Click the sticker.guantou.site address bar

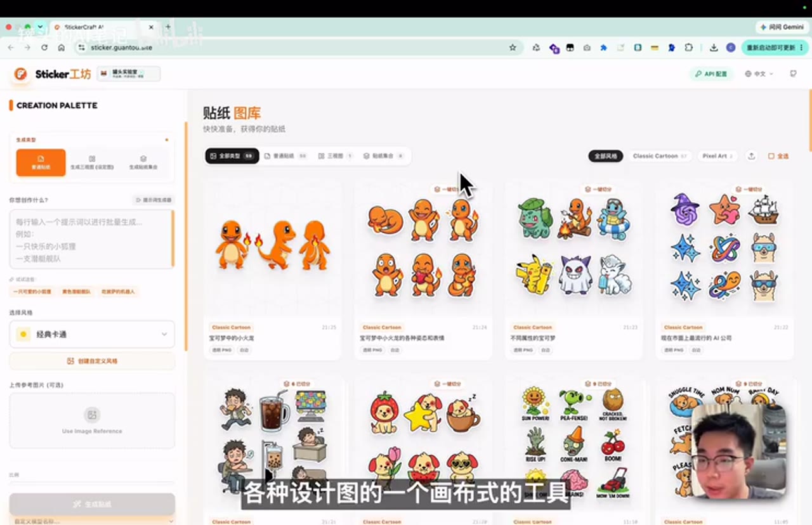click(298, 48)
